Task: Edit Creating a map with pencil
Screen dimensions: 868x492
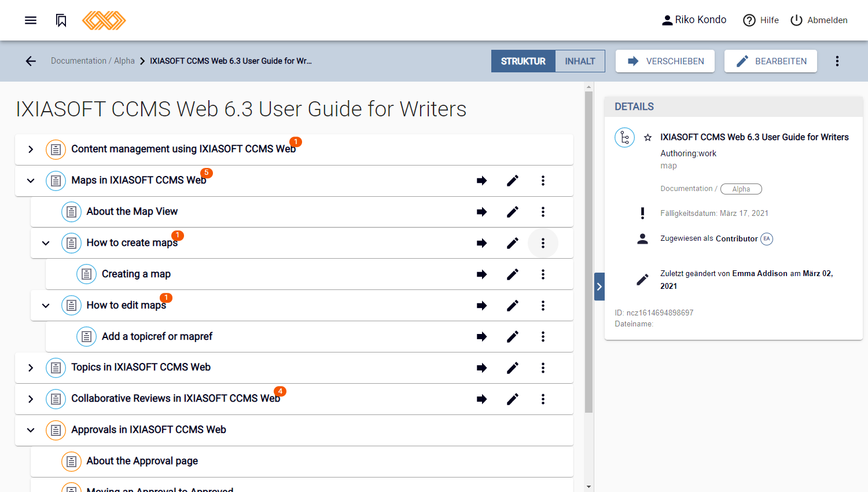Action: click(513, 274)
